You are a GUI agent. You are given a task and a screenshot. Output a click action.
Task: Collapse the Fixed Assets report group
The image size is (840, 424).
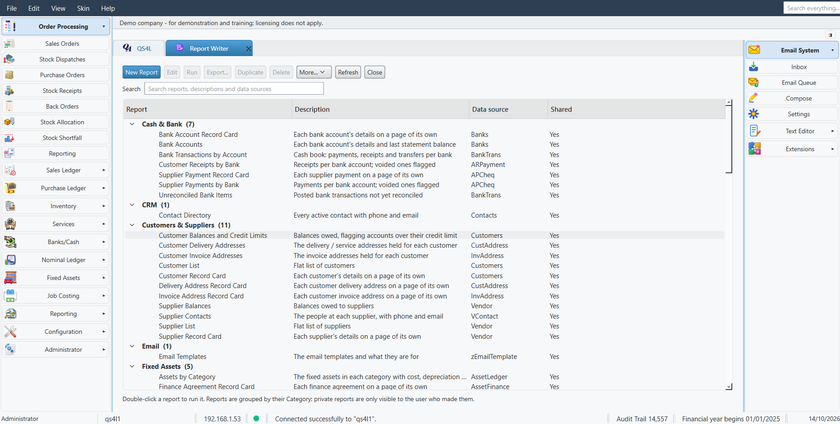tap(132, 367)
